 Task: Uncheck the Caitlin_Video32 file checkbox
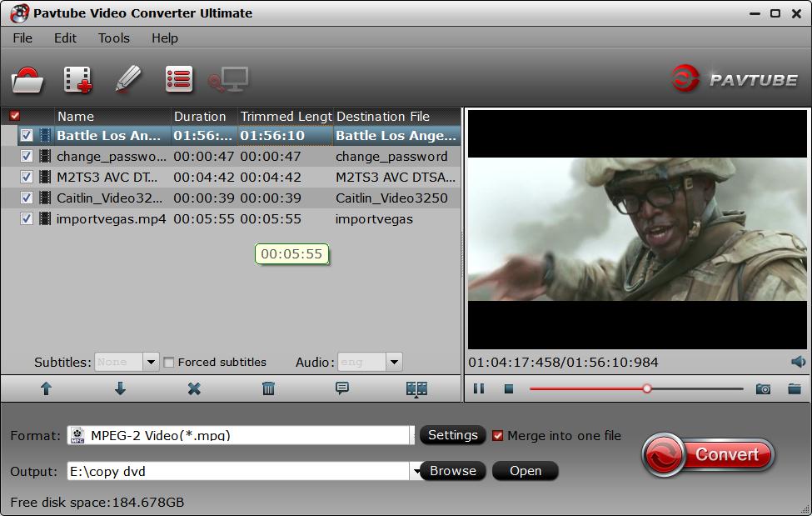pyautogui.click(x=27, y=198)
